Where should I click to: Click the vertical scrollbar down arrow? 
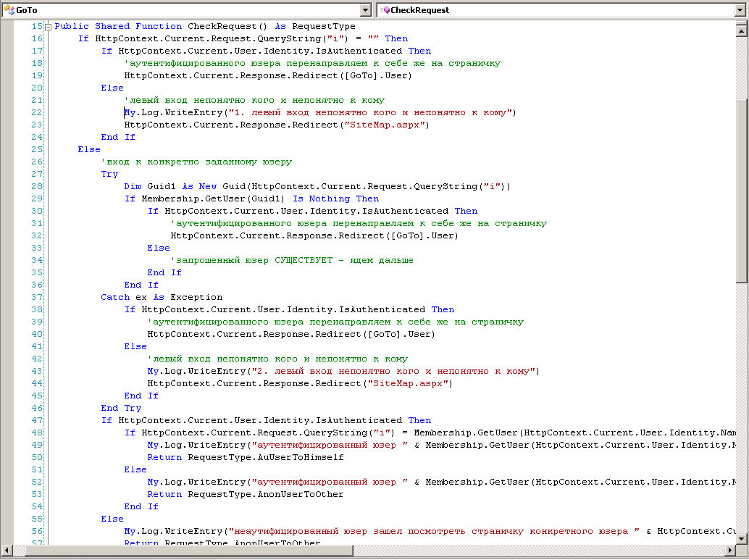(741, 538)
